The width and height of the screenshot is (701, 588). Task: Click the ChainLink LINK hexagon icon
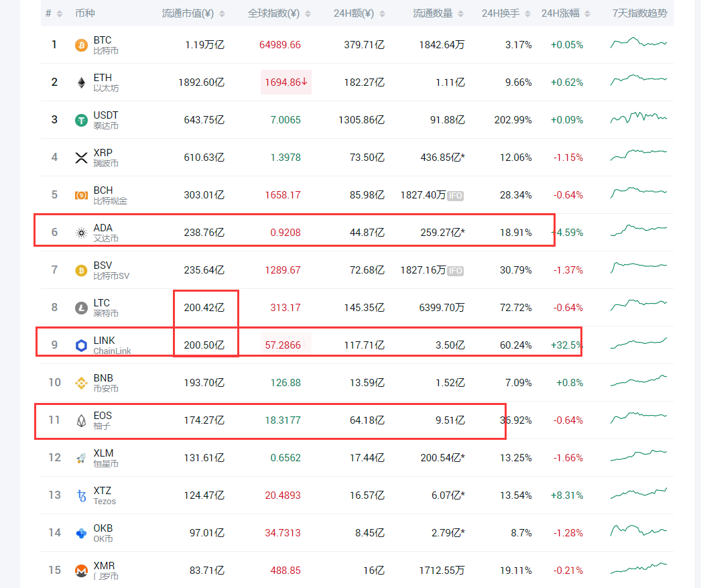click(x=81, y=346)
